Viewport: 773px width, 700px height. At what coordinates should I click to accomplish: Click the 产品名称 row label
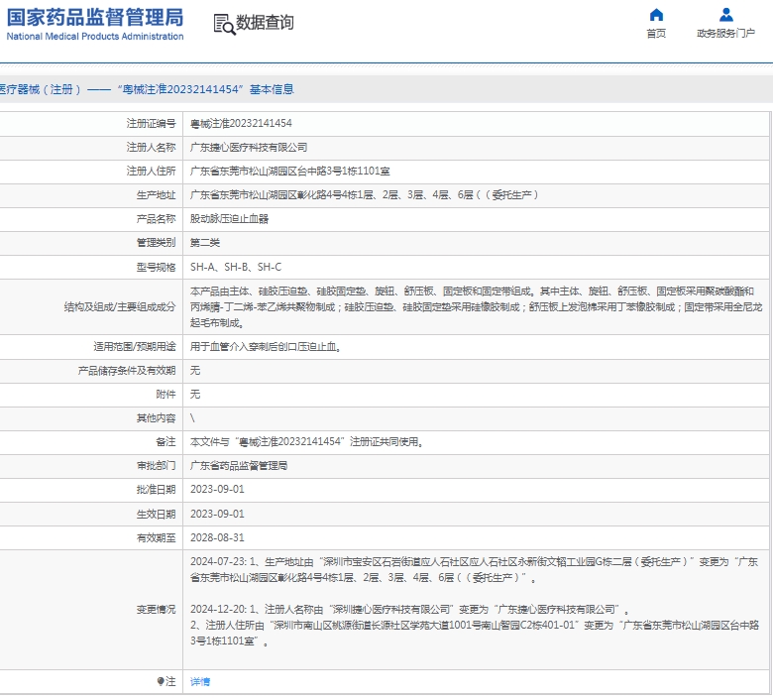click(156, 218)
